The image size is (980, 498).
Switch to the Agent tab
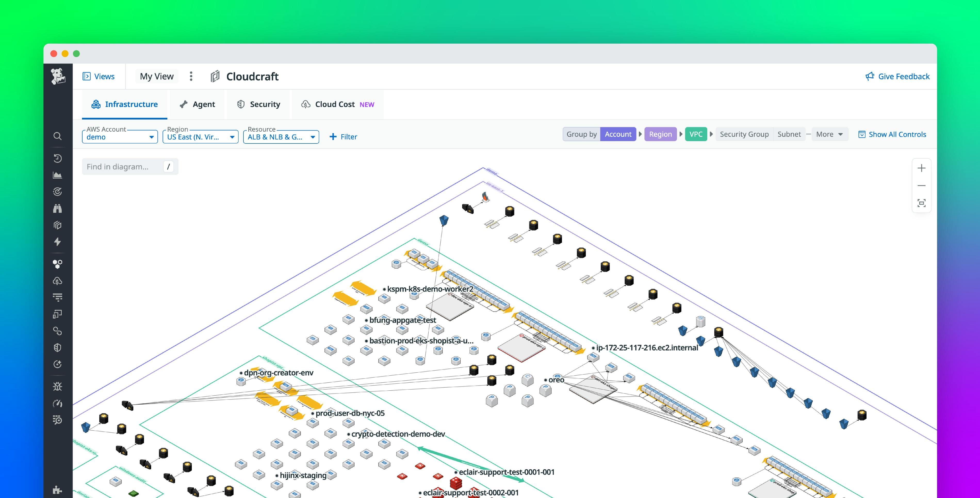coord(198,104)
